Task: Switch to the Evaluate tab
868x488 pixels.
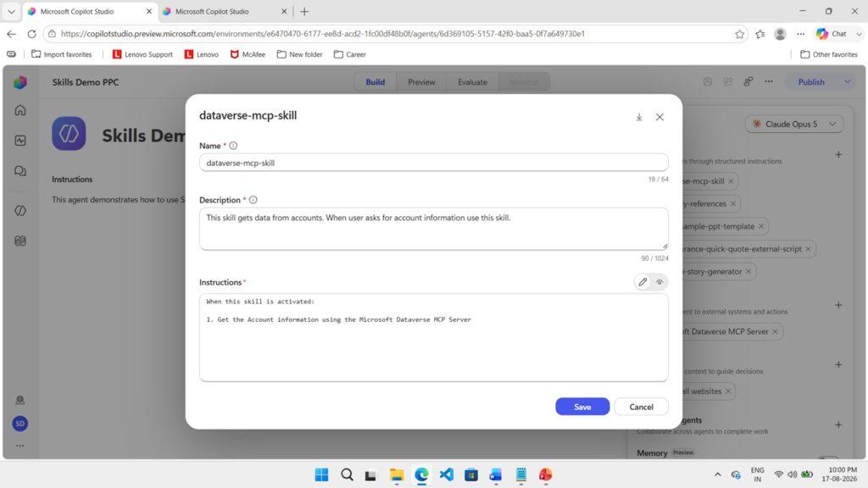Action: coord(472,82)
